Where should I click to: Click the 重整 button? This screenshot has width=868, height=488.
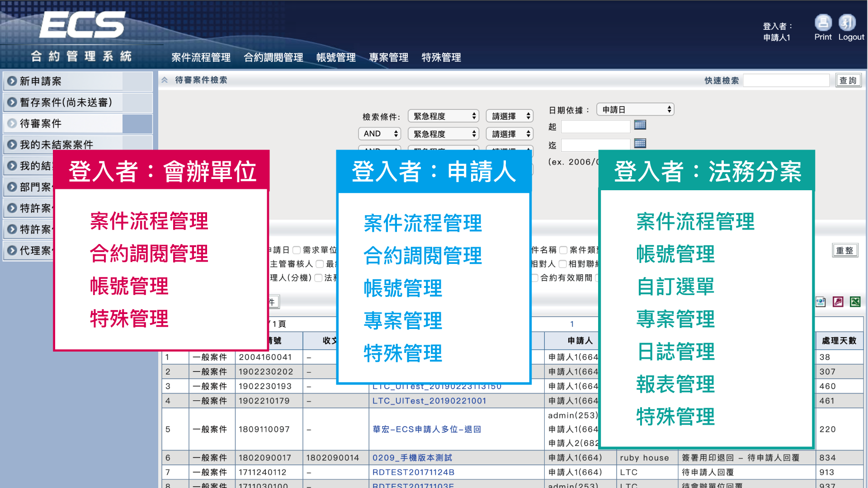pos(845,250)
